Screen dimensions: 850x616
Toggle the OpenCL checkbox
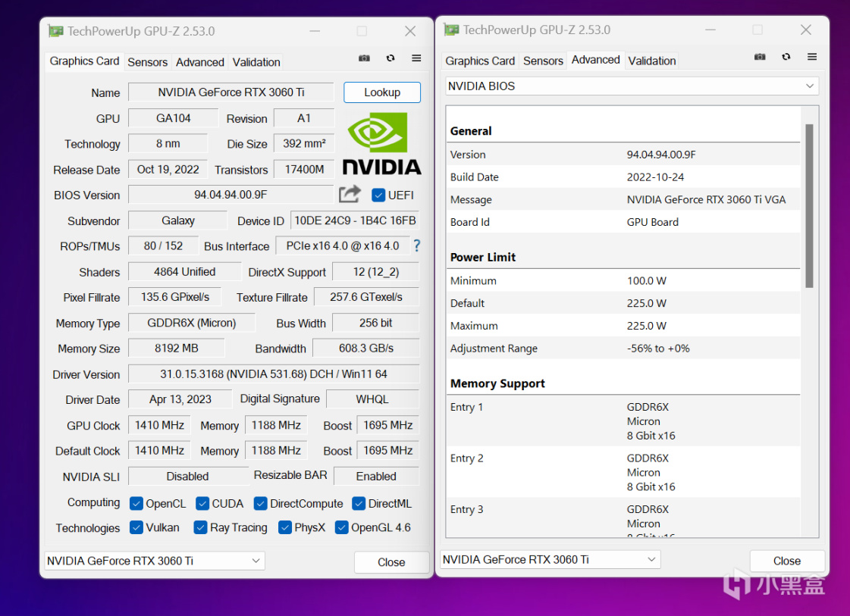pyautogui.click(x=136, y=504)
